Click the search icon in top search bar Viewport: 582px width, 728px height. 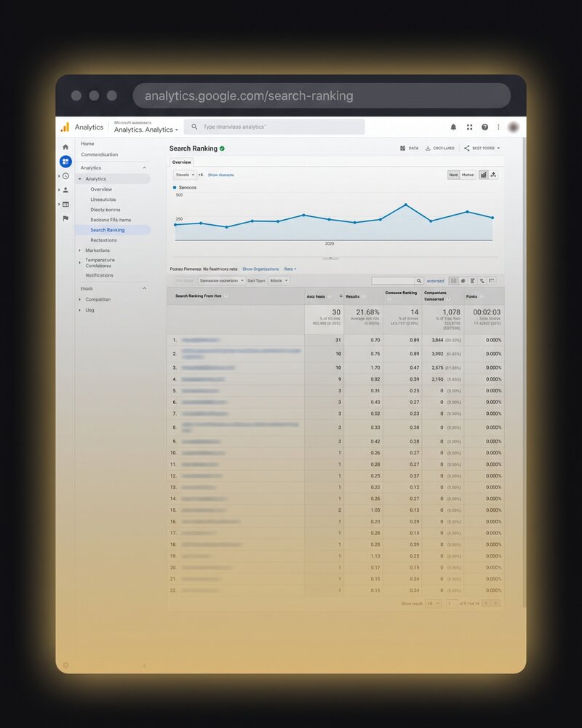194,127
